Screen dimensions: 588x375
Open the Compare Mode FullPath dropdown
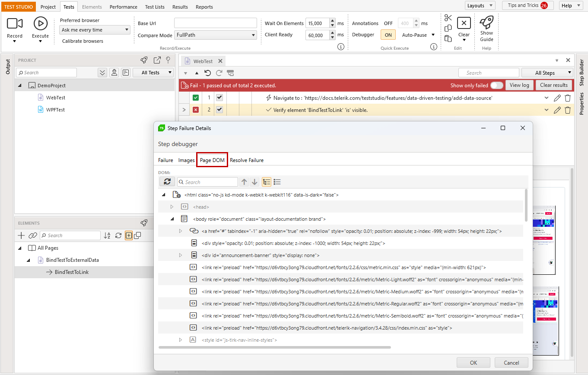(216, 35)
